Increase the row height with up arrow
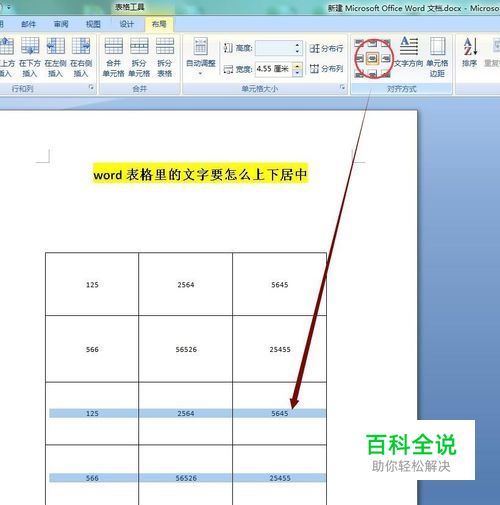Viewport: 500px width, 505px height. 297,45
